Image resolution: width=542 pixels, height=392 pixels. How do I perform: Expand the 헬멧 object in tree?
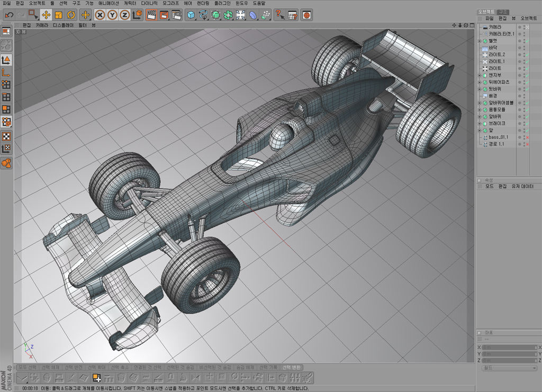coord(480,41)
